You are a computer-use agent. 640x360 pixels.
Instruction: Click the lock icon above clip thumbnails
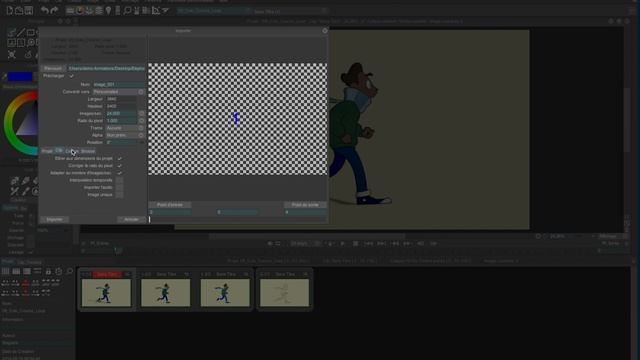tap(48, 271)
